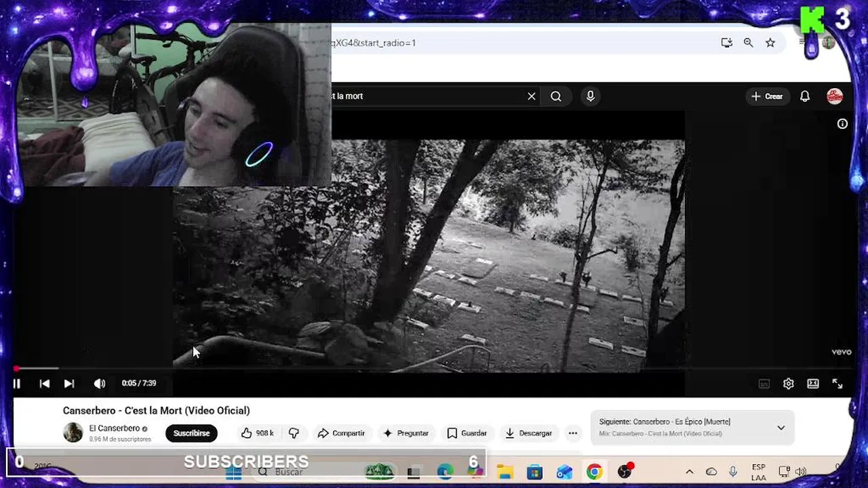Open the El Canserbero channel name link
This screenshot has width=868, height=488.
pos(115,428)
